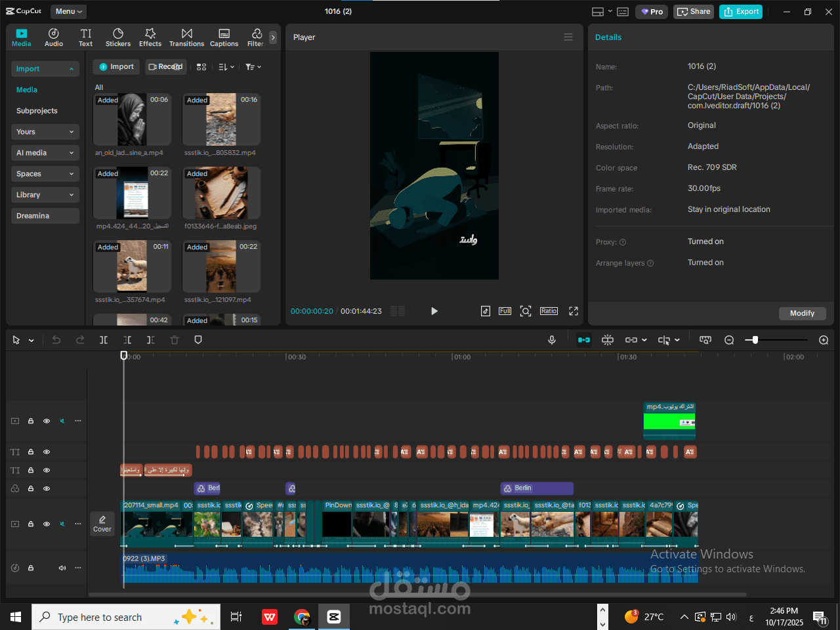Lock the audio track
The image size is (840, 630).
pyautogui.click(x=31, y=568)
